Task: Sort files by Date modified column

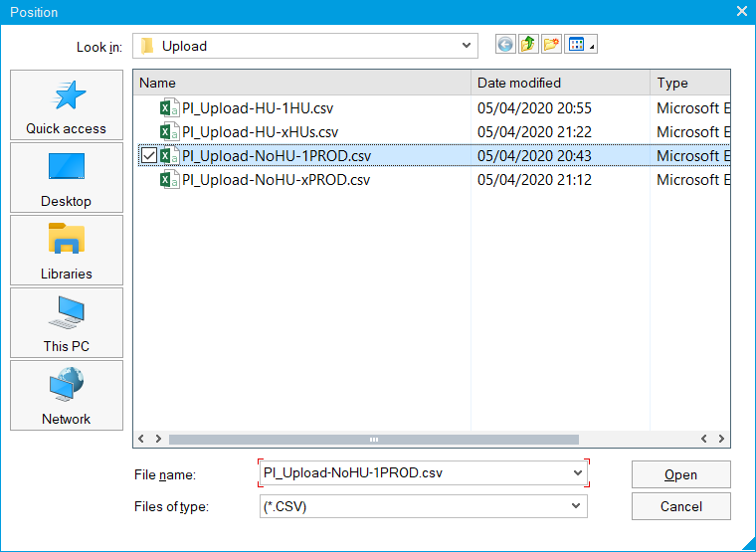Action: [x=561, y=83]
